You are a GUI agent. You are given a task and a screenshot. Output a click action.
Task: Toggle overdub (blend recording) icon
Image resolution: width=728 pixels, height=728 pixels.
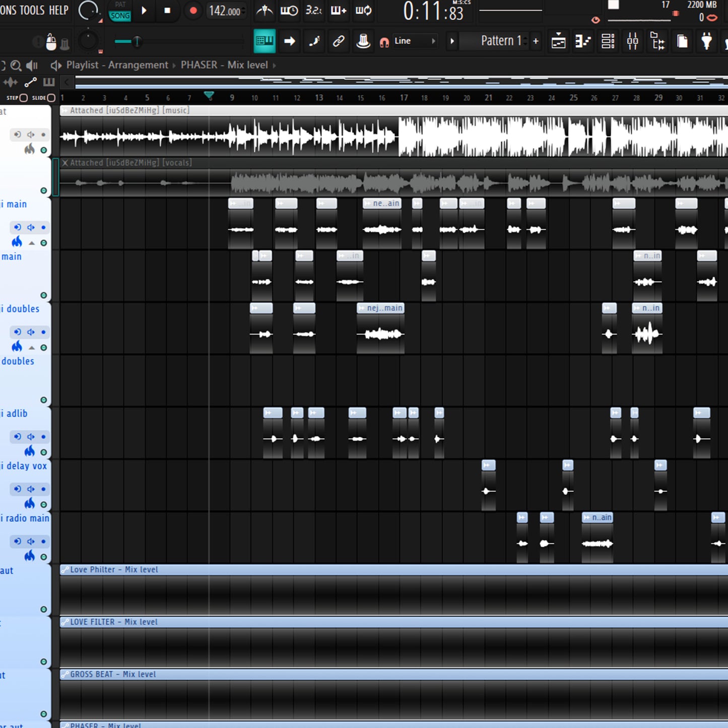[x=338, y=11]
